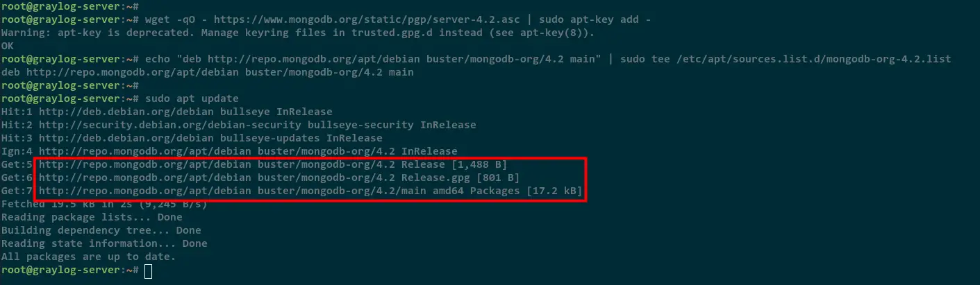Click the terminal cursor at the last prompt
This screenshot has height=285, width=980.
[x=148, y=270]
